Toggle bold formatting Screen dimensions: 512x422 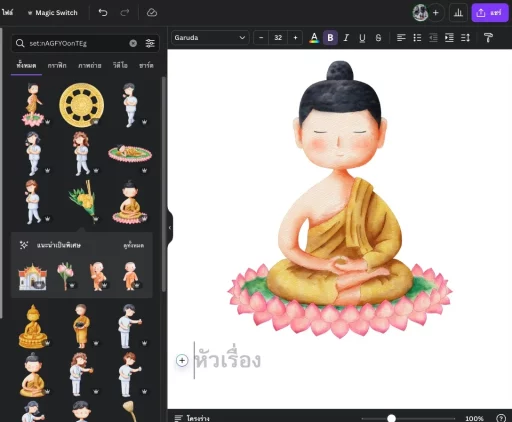click(x=330, y=38)
